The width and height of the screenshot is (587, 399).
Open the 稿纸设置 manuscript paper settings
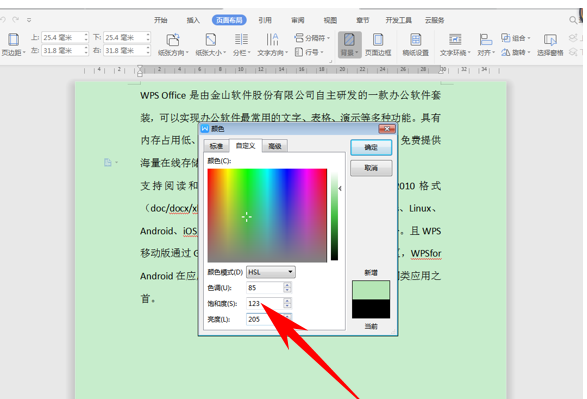[x=416, y=44]
